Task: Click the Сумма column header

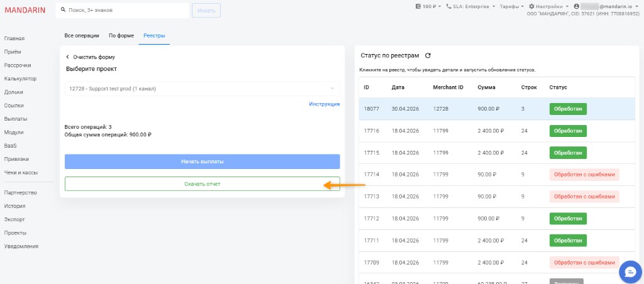Action: click(486, 87)
